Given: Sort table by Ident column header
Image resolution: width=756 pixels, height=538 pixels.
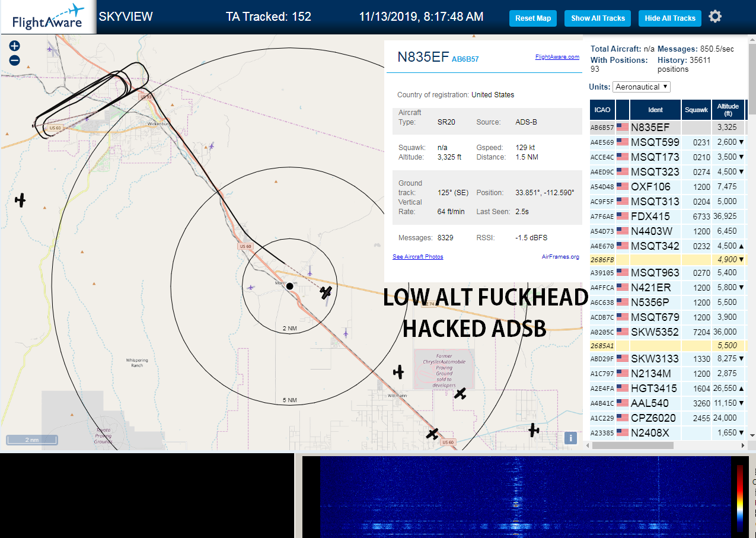Looking at the screenshot, I should pyautogui.click(x=655, y=110).
